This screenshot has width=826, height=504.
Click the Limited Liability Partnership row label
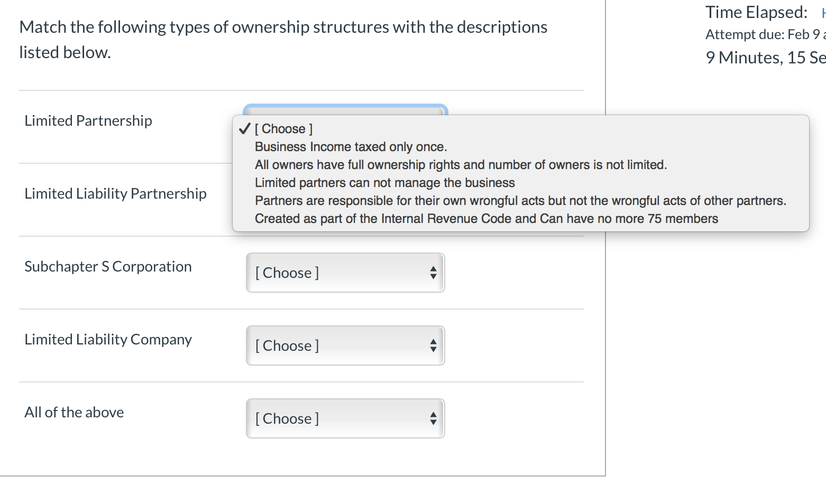click(x=115, y=193)
